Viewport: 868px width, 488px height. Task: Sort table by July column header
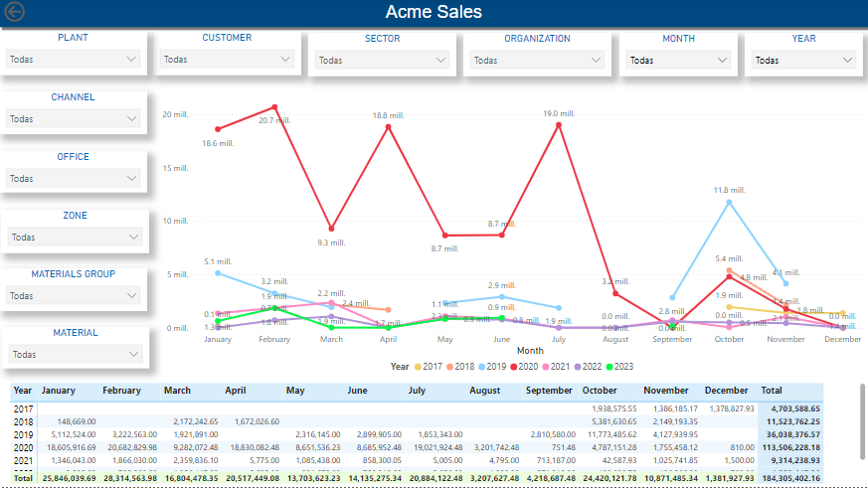(417, 391)
